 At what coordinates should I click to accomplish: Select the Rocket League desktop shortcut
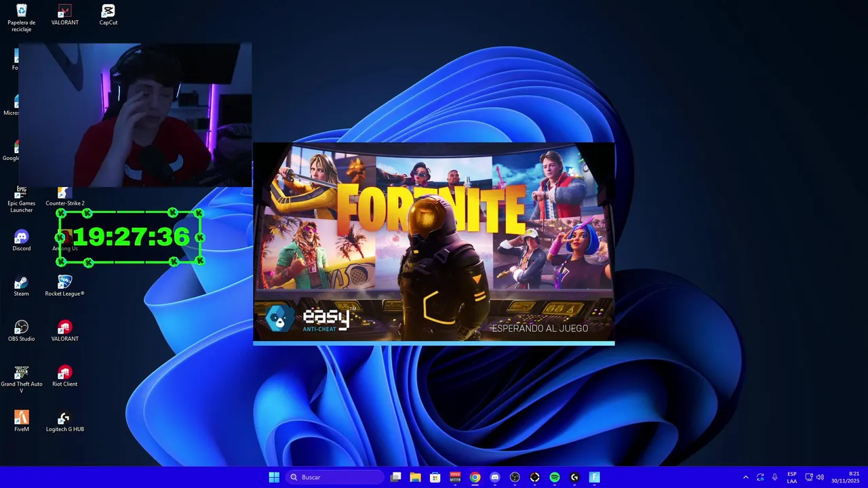click(65, 286)
